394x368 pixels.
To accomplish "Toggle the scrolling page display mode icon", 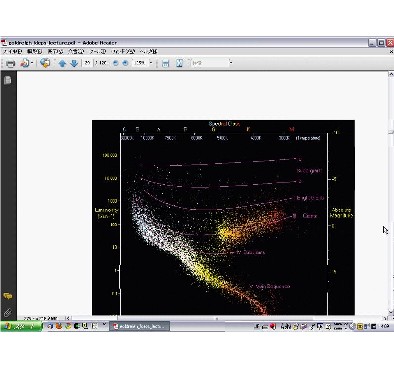I will pos(165,63).
